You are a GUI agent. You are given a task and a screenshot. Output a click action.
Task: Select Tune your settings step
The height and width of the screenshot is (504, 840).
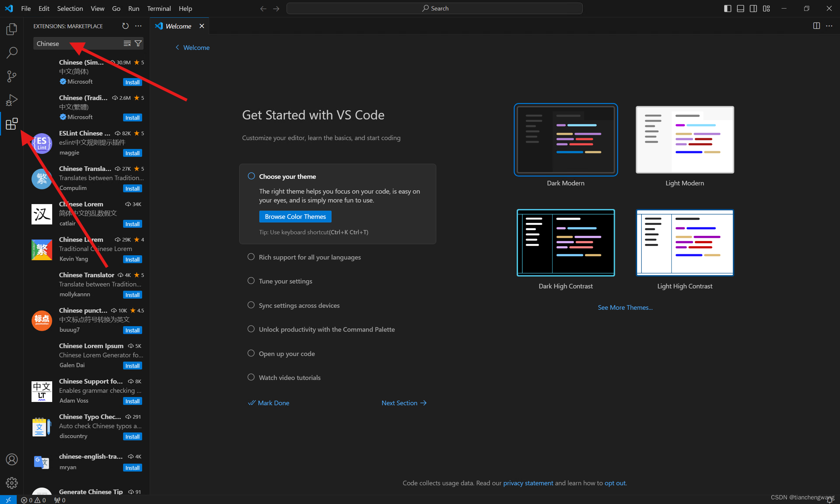tap(280, 281)
